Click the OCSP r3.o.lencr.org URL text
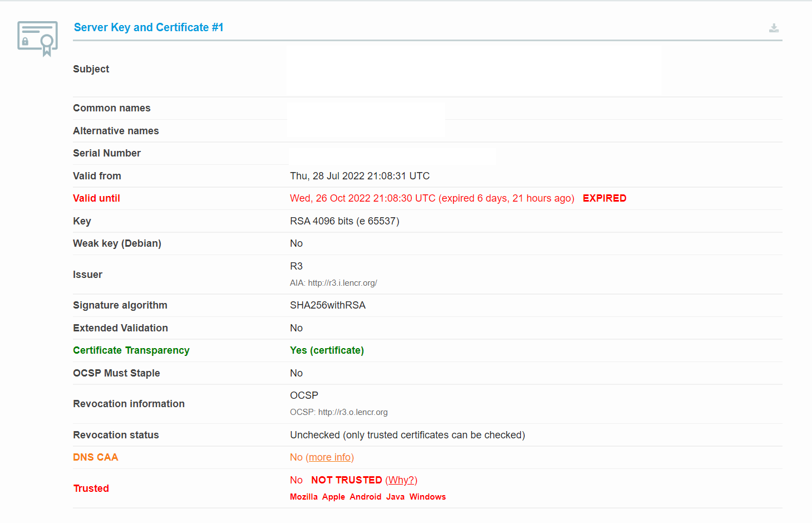The width and height of the screenshot is (812, 523). click(353, 412)
